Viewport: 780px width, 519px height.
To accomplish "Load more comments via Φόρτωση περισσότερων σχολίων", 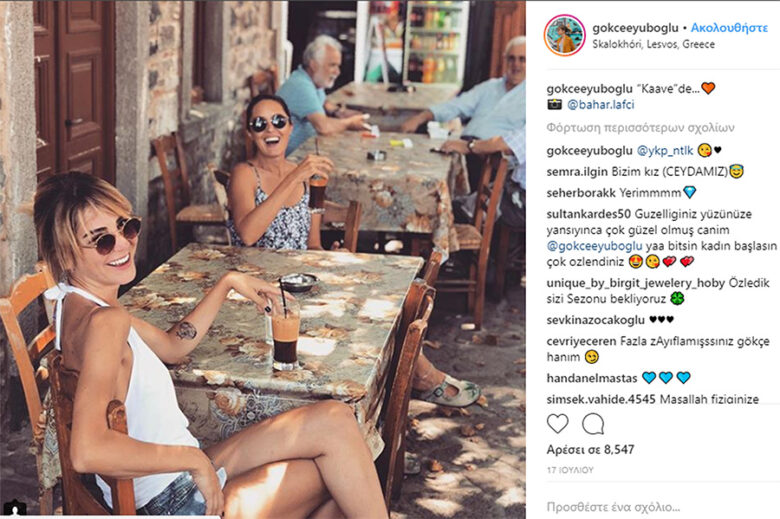I will click(x=640, y=128).
